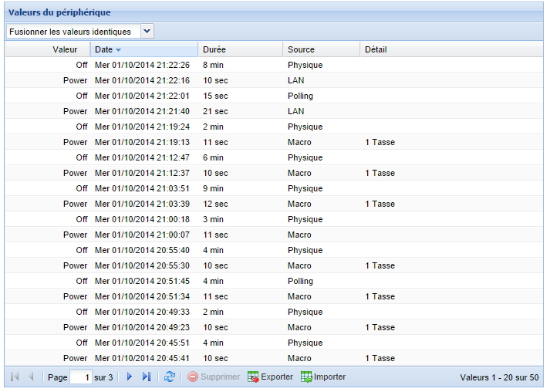
Task: Click the 9 min duration cell
Action: coord(213,188)
